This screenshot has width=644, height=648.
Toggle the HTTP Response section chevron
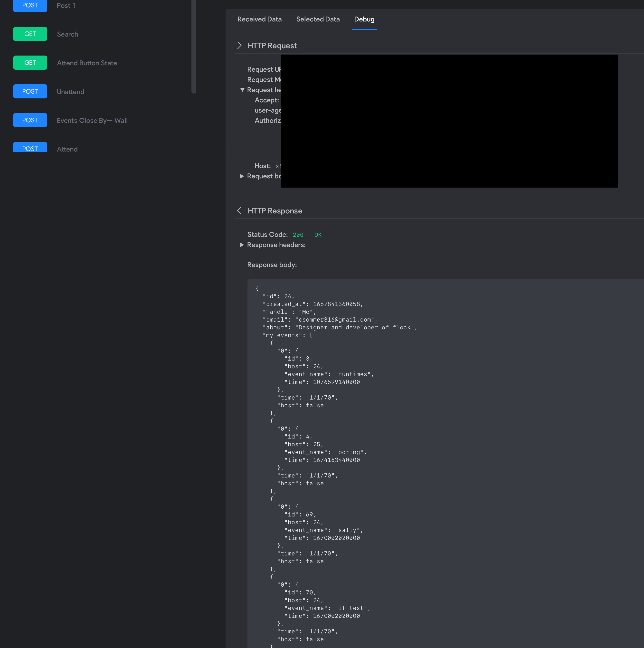[x=239, y=211]
